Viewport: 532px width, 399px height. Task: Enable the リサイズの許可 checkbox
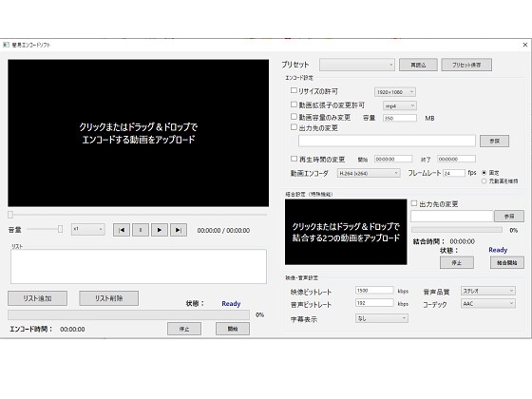click(294, 90)
